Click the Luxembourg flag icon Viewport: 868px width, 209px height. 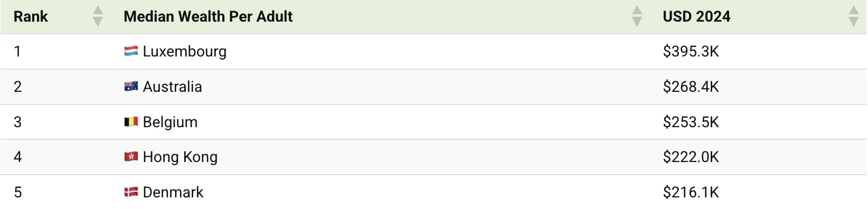pyautogui.click(x=131, y=51)
